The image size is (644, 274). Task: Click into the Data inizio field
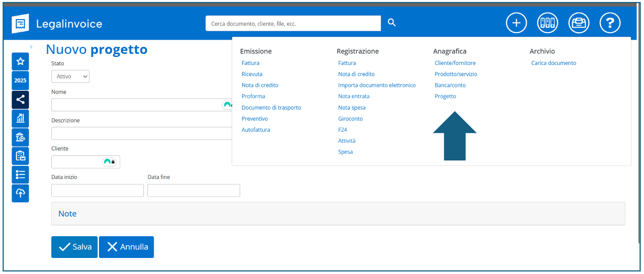coord(98,191)
